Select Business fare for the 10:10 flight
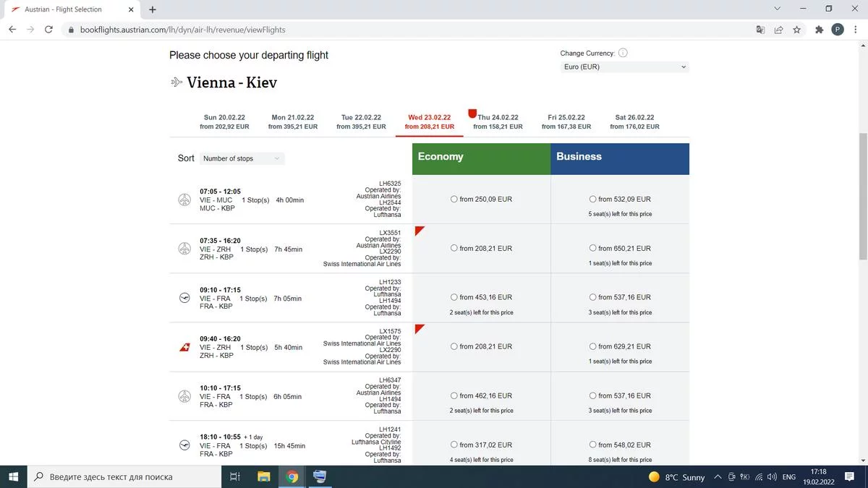Screen dimensions: 868x488 pos(592,395)
